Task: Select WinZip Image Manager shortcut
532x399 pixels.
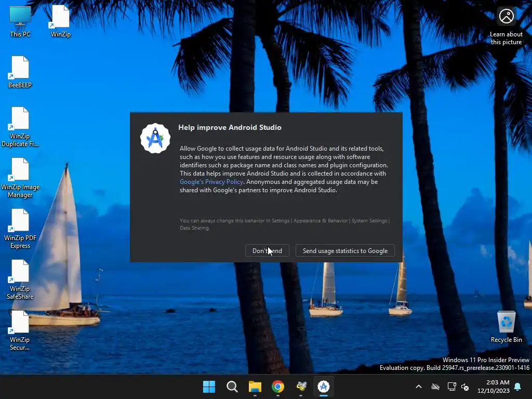Action: click(x=20, y=178)
